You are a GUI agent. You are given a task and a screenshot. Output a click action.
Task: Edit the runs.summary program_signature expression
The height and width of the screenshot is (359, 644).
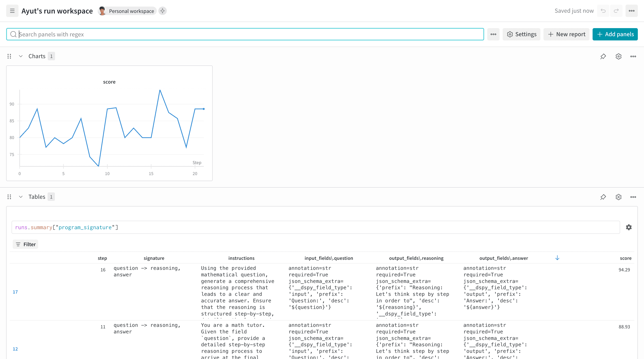click(315, 227)
